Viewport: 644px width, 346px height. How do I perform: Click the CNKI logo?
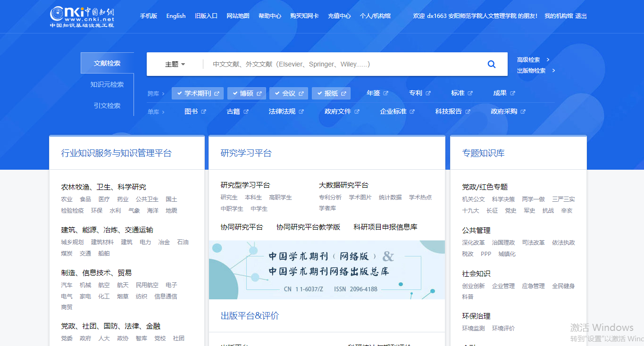click(x=82, y=16)
